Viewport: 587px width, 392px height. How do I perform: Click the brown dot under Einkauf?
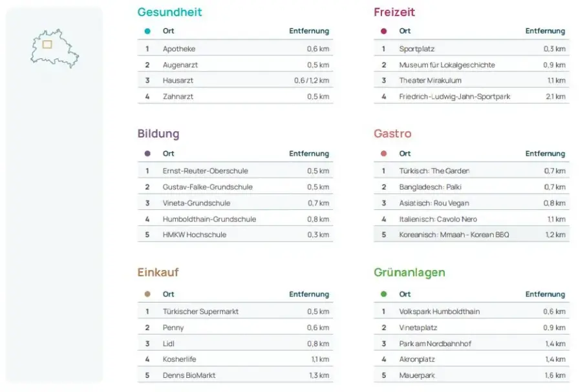click(147, 294)
